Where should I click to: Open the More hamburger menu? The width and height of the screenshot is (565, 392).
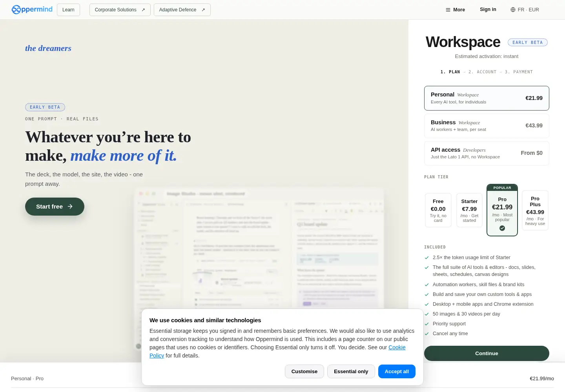455,10
